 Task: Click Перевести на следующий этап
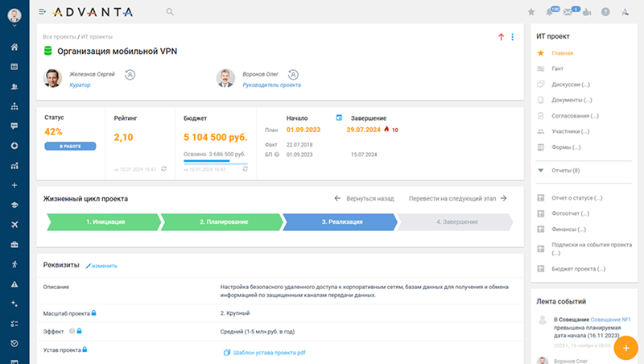(x=457, y=198)
